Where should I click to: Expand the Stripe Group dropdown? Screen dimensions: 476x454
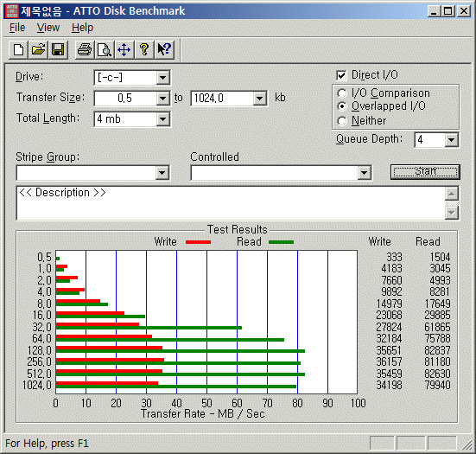[x=162, y=173]
